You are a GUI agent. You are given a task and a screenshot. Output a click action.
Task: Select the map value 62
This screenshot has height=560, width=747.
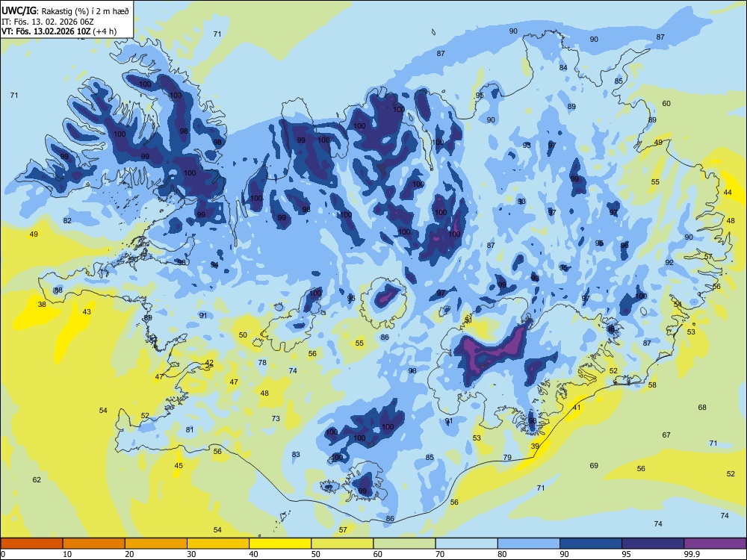tap(37, 479)
